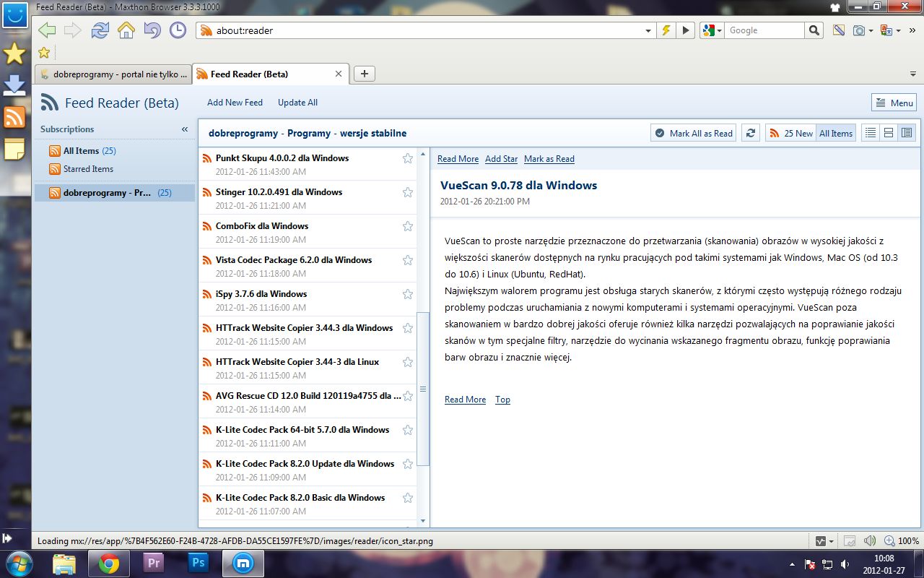Click Update All feeds
This screenshot has height=578, width=924.
(297, 103)
